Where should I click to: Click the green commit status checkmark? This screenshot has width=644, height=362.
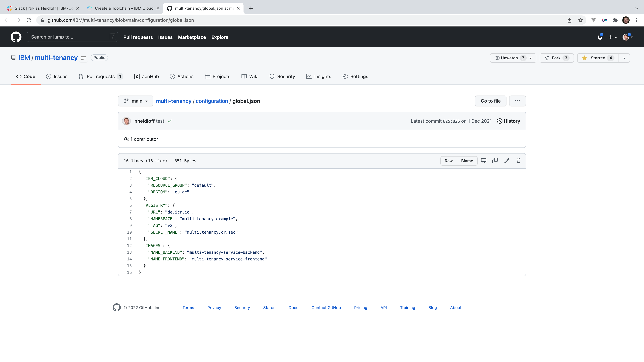click(x=170, y=121)
